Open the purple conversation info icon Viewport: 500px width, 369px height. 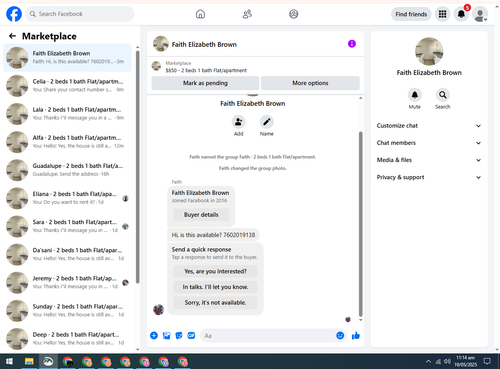352,44
